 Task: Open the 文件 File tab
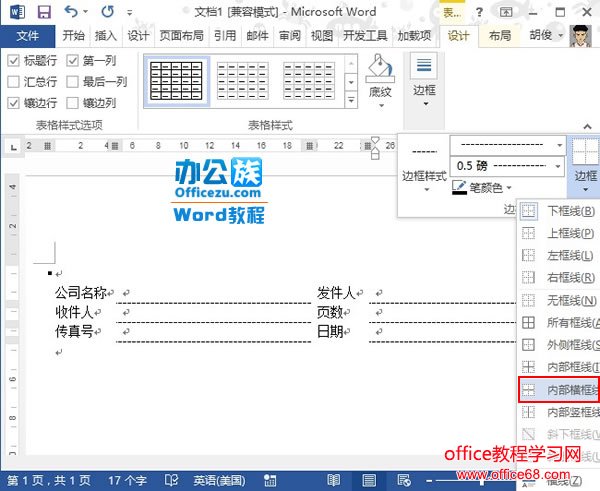(28, 36)
